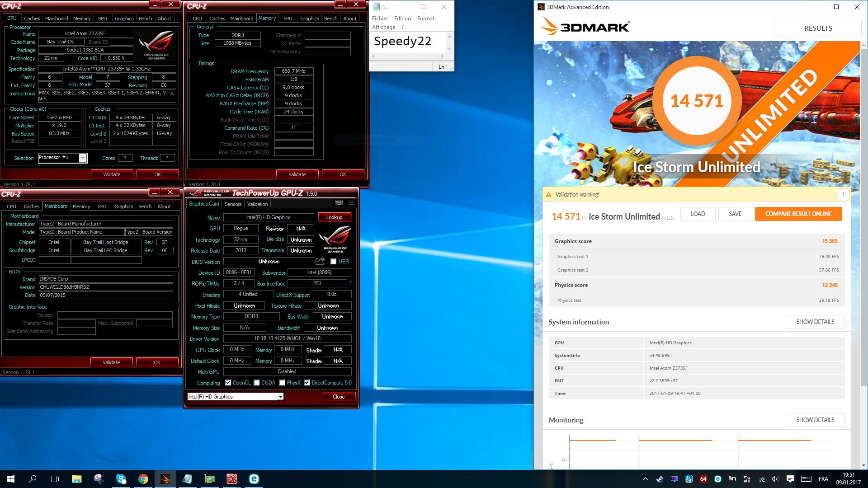Switch to ROG CPU-Z via its taskbar icon
Screen dimensions: 868x488
tap(231, 479)
